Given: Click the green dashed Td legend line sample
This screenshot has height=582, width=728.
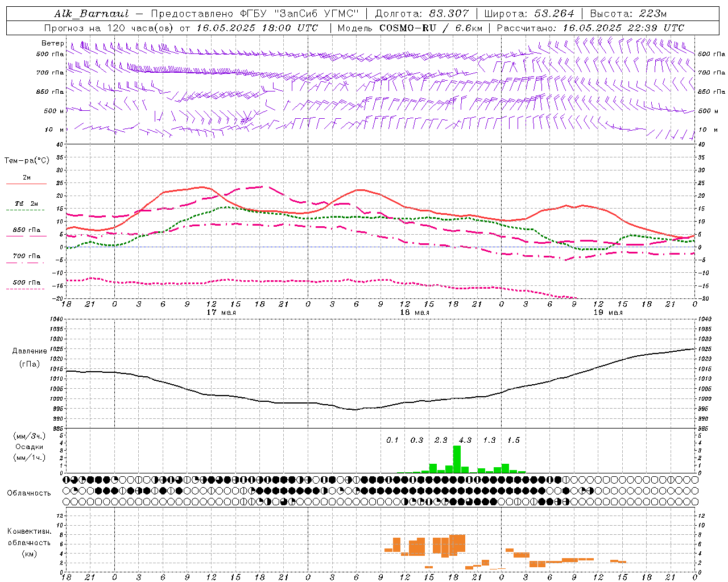Looking at the screenshot, I should (25, 210).
